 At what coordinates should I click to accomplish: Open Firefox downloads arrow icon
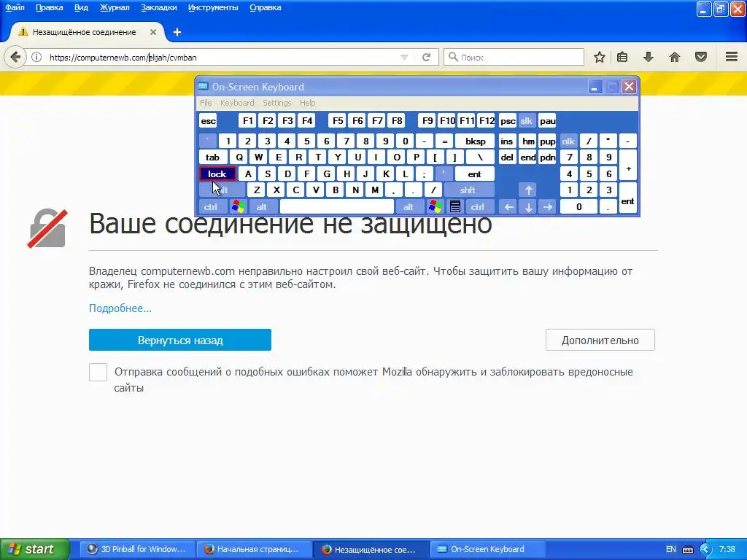[649, 57]
